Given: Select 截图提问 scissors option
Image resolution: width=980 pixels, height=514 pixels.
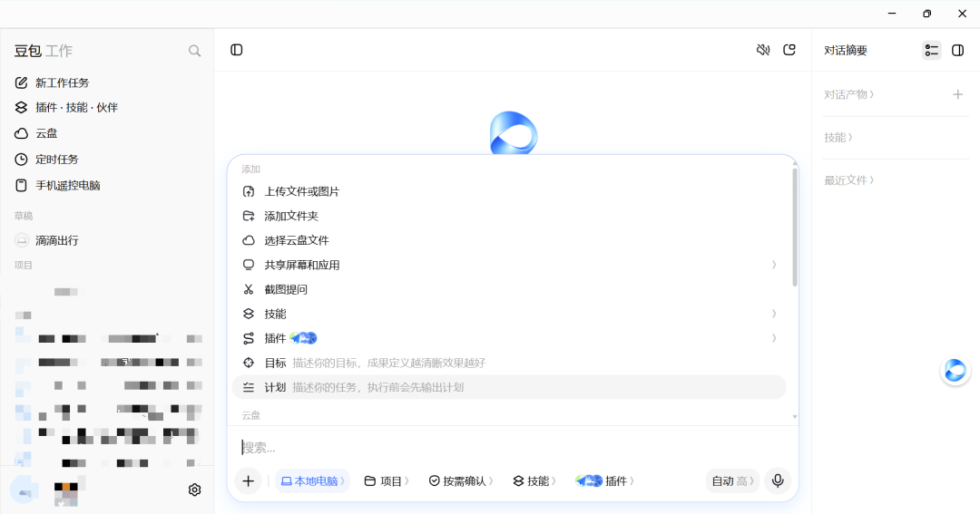Looking at the screenshot, I should point(509,289).
